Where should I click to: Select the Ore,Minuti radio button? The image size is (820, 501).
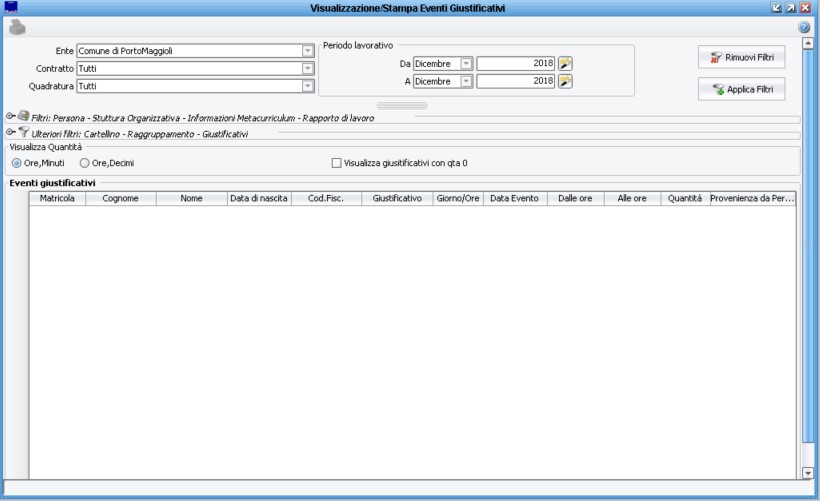pos(17,163)
